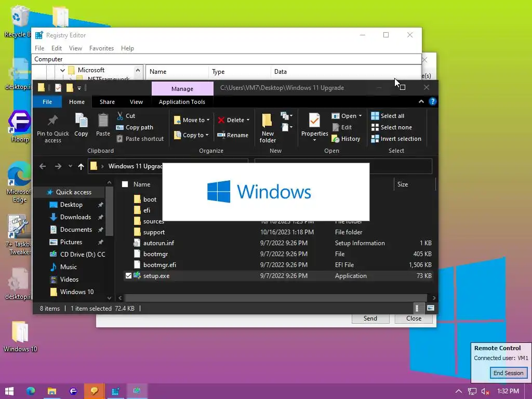Click the Paste icon in the ribbon
The image size is (532, 399).
(x=103, y=125)
